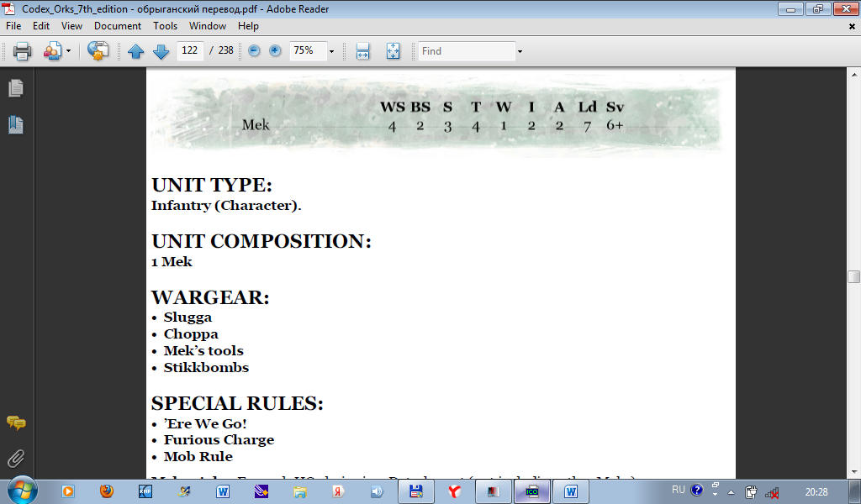Click the page number field showing 122
The width and height of the screenshot is (861, 504).
pyautogui.click(x=190, y=50)
